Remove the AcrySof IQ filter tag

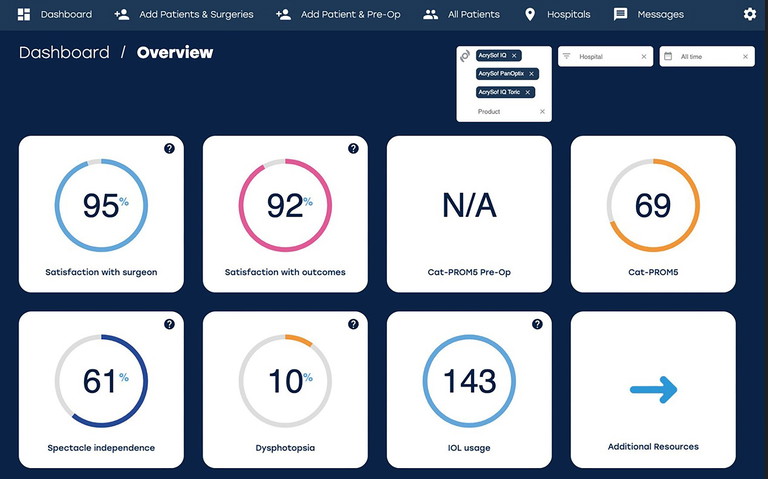[x=515, y=56]
